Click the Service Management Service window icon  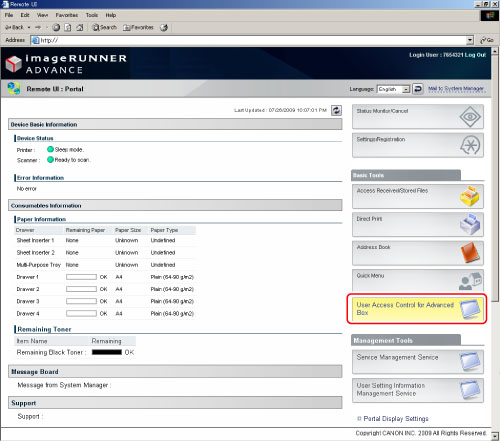tap(470, 362)
